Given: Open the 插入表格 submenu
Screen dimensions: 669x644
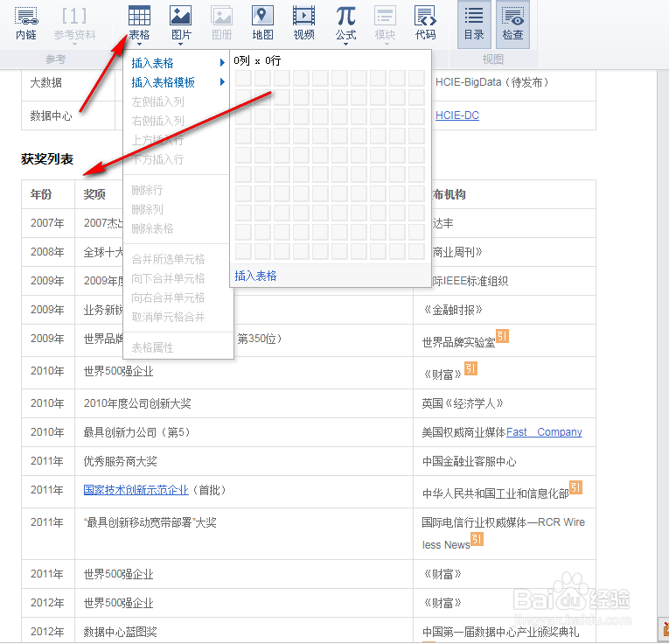Looking at the screenshot, I should point(178,63).
